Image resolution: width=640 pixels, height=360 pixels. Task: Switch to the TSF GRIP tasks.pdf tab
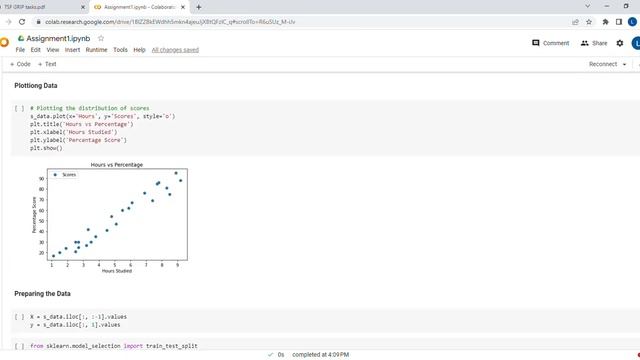[x=41, y=7]
